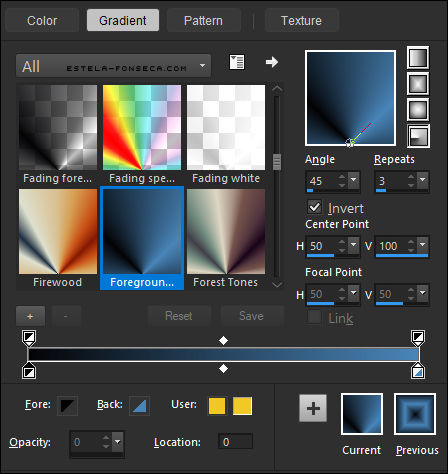The width and height of the screenshot is (448, 474).
Task: Select the Rectangular gradient style icon
Action: tap(418, 84)
